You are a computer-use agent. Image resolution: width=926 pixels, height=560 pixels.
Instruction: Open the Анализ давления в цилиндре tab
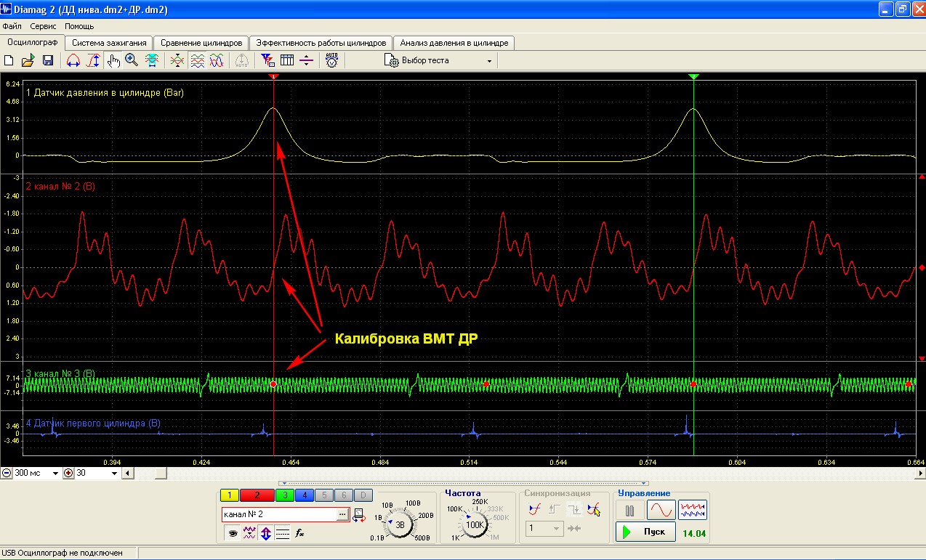[454, 43]
